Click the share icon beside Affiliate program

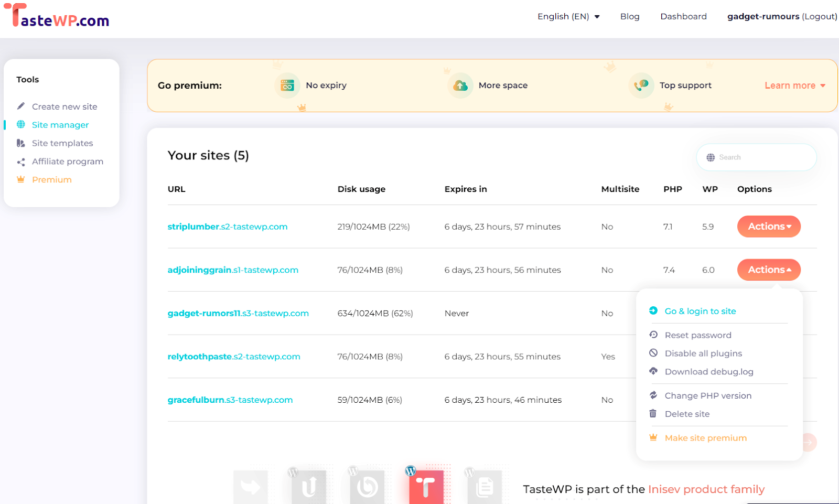point(21,162)
